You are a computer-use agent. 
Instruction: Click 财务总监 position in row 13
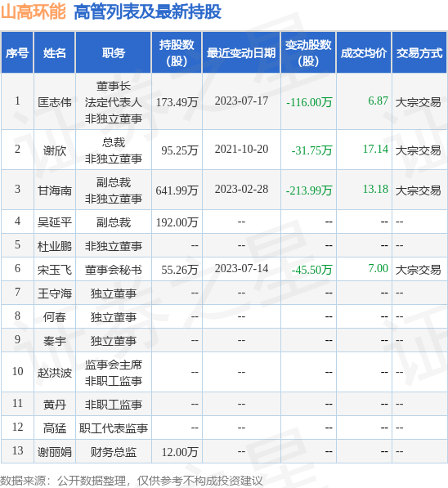point(114,452)
